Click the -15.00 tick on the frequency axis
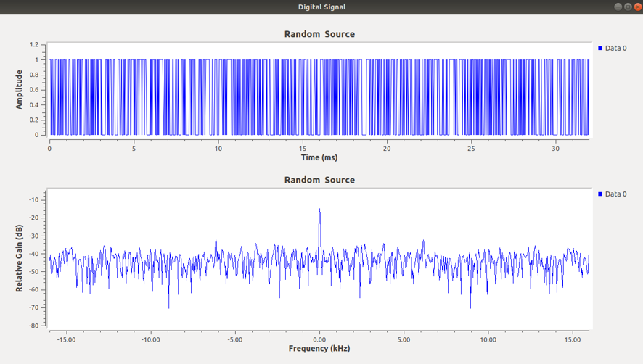Screen dimensions: 643x364 tap(66, 339)
